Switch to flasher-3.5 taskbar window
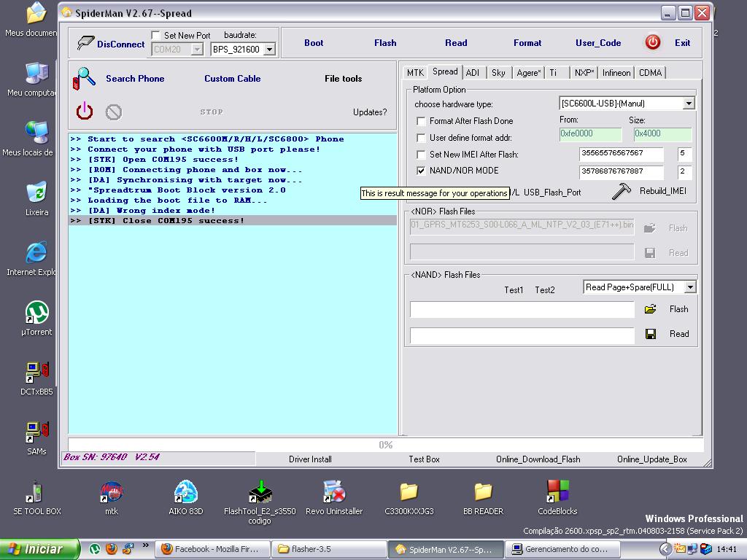Screen dimensions: 747x560 (x=329, y=549)
